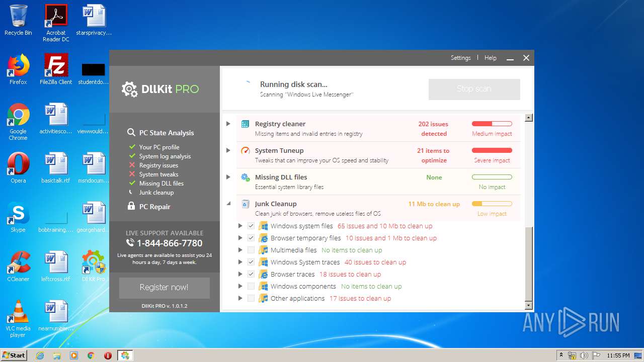This screenshot has height=362, width=644.
Task: Click the System Tuneup gauge icon
Action: 245,151
